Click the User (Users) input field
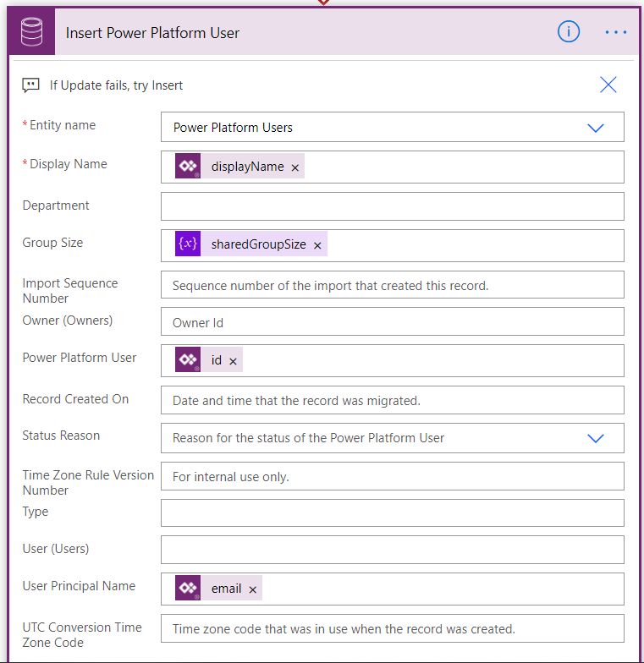Viewport: 644px width, 663px height. click(x=393, y=550)
